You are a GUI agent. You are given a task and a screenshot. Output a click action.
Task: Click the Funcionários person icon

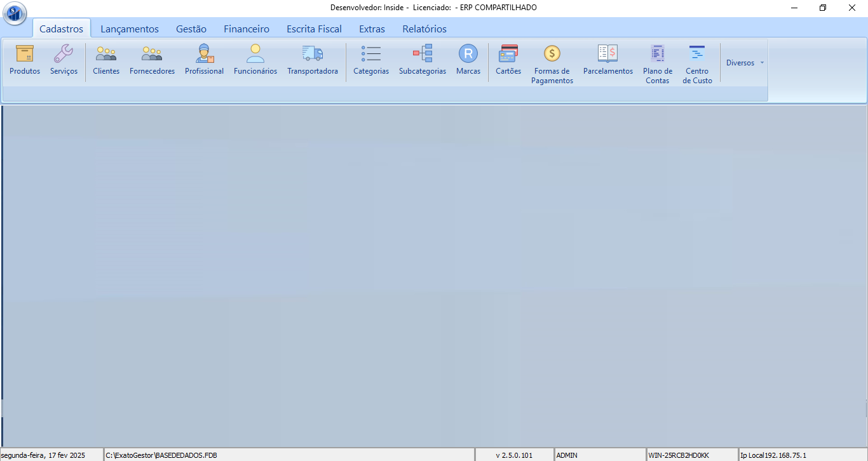tap(255, 54)
